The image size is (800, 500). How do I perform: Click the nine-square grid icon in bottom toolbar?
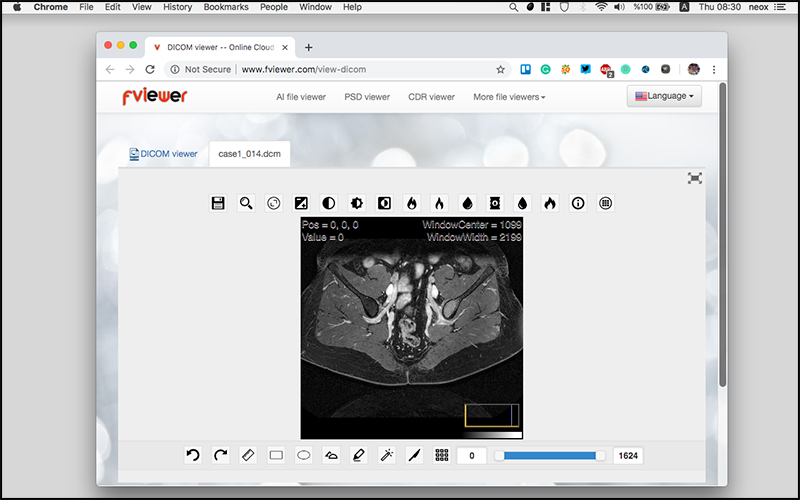(x=442, y=455)
